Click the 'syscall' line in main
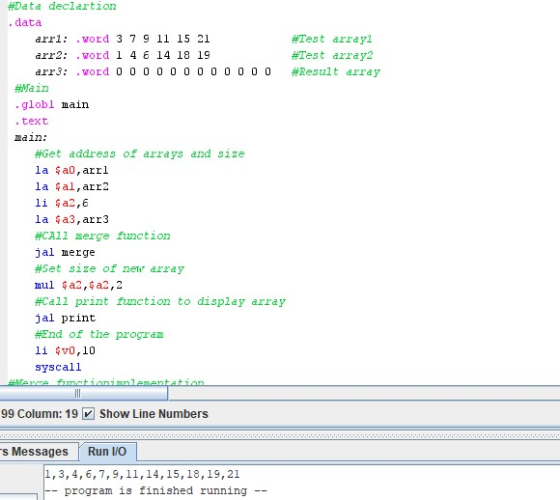Viewport: 560px width, 500px height. click(58, 367)
